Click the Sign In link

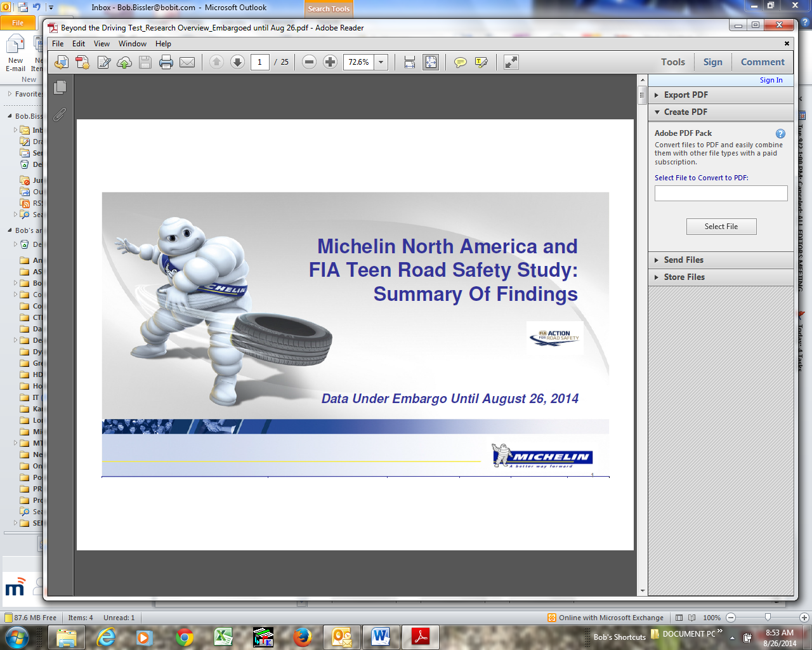[771, 80]
